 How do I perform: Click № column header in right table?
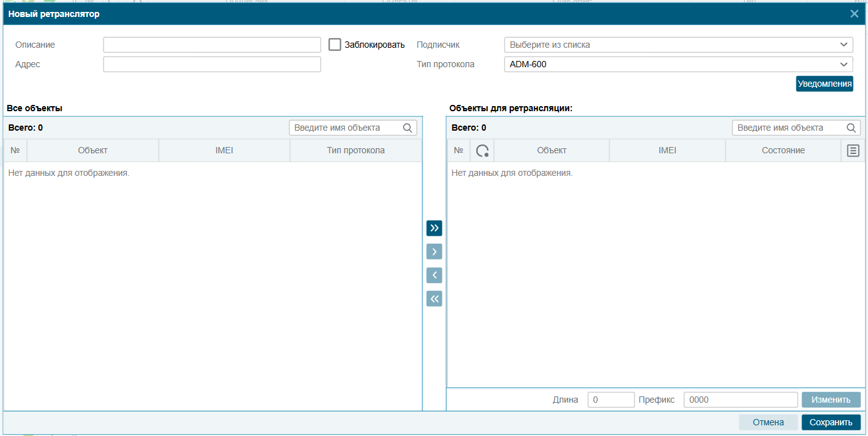tap(458, 150)
